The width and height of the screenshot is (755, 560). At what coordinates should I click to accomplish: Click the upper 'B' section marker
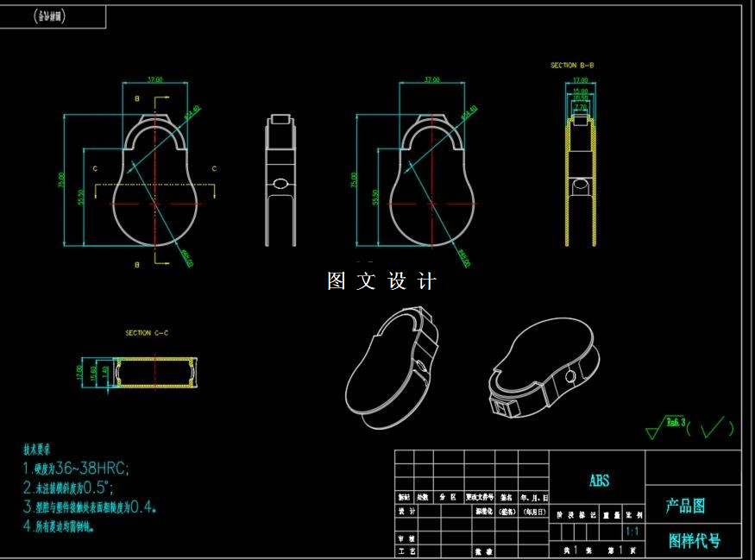[137, 98]
